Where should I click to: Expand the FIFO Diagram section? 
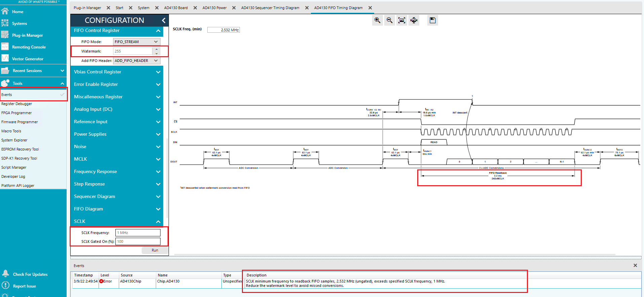(x=158, y=209)
